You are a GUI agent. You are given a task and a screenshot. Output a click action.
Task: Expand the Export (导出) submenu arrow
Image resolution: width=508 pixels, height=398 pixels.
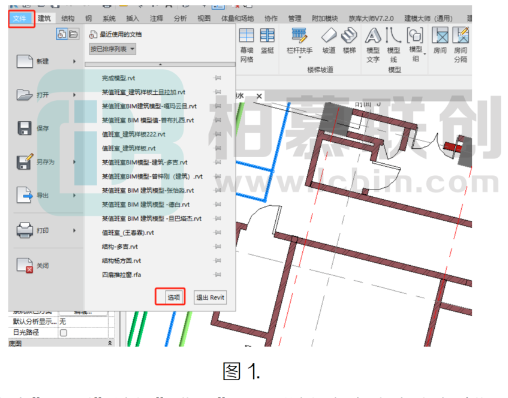click(74, 195)
